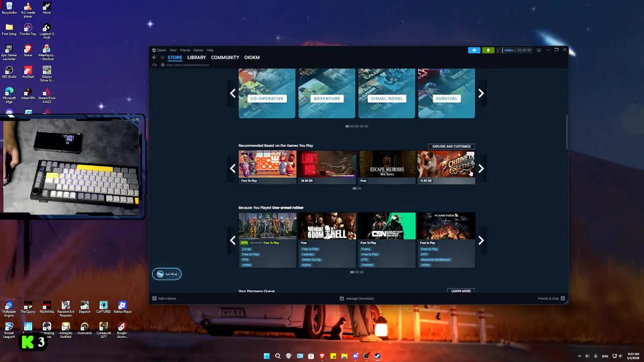Open Steam announcements megaphone button

point(474,50)
